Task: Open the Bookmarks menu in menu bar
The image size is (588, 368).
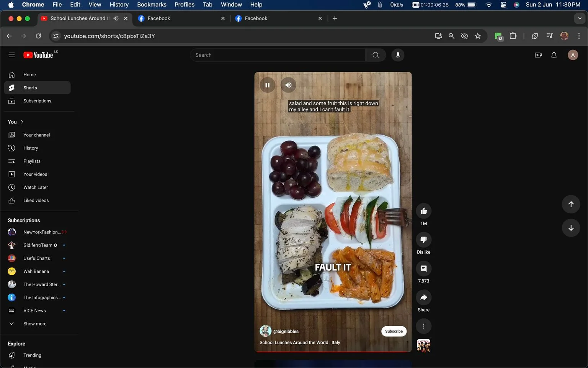Action: click(152, 5)
